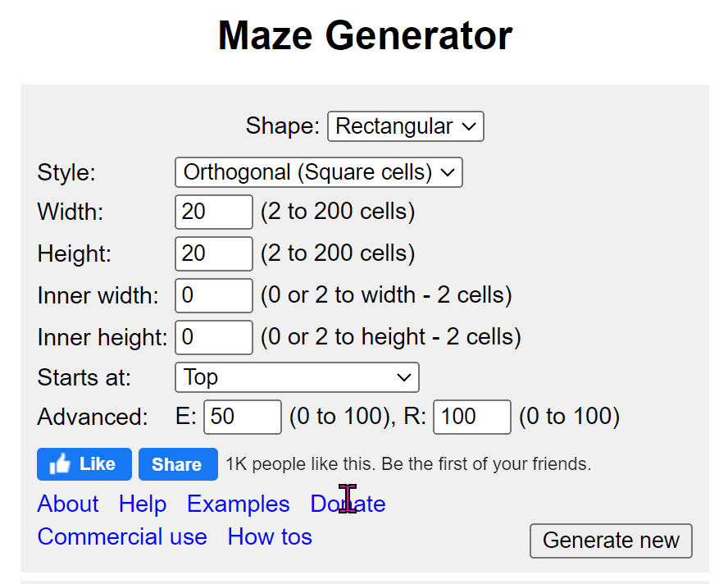Image resolution: width=728 pixels, height=584 pixels.
Task: Open the Examples link
Action: (x=239, y=504)
